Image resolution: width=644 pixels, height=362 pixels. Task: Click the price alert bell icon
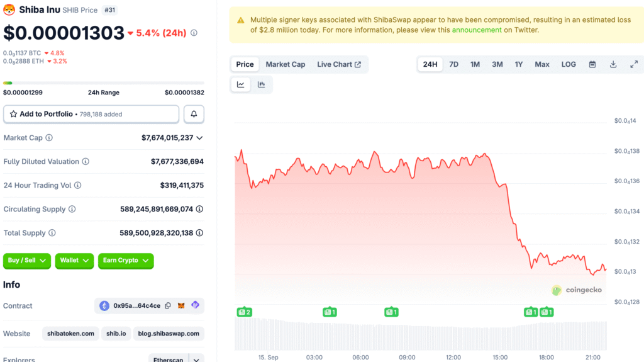[194, 114]
